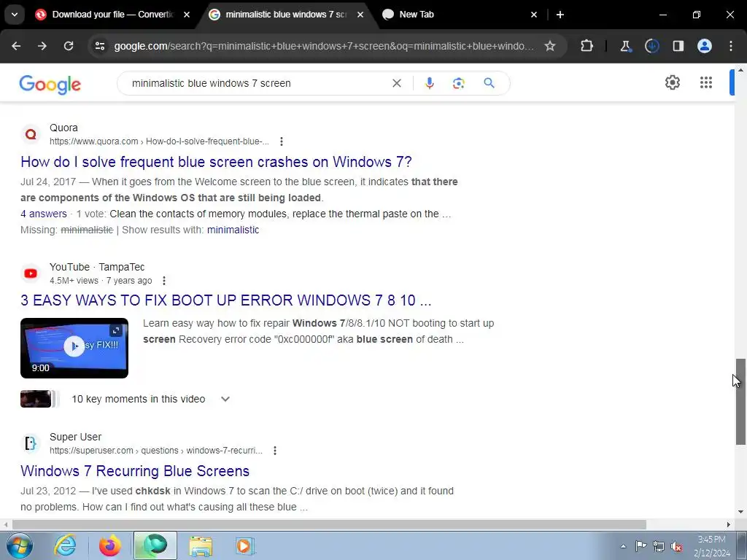
Task: Show hidden system tray icons
Action: (x=623, y=546)
